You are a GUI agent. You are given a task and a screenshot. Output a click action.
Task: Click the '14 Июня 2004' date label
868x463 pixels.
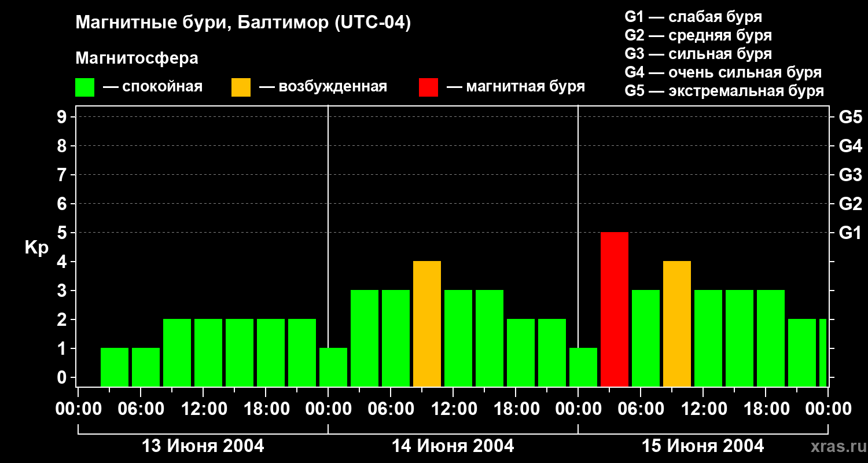pos(453,446)
